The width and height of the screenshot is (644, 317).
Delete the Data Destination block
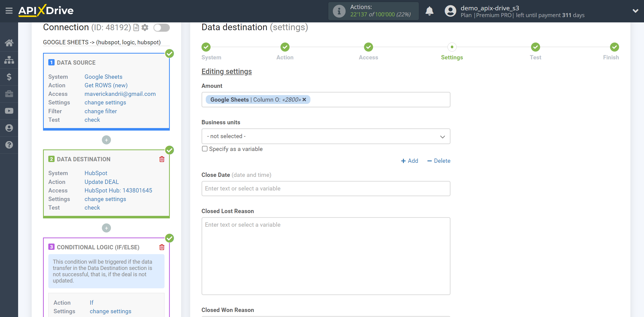162,159
